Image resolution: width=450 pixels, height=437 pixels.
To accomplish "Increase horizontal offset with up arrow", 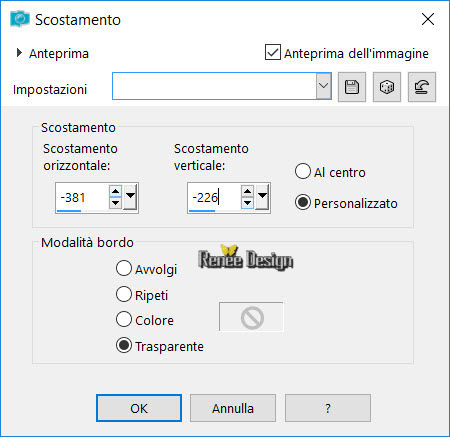I will [x=115, y=192].
